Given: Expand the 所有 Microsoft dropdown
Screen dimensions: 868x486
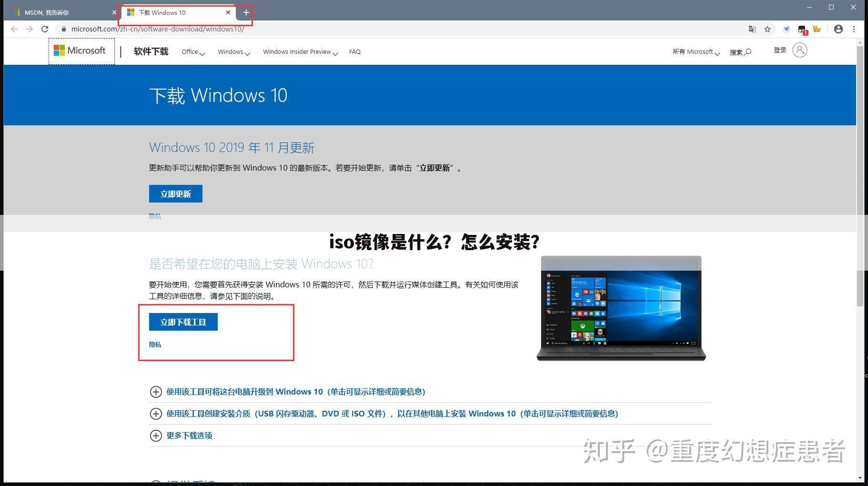Looking at the screenshot, I should click(x=696, y=52).
